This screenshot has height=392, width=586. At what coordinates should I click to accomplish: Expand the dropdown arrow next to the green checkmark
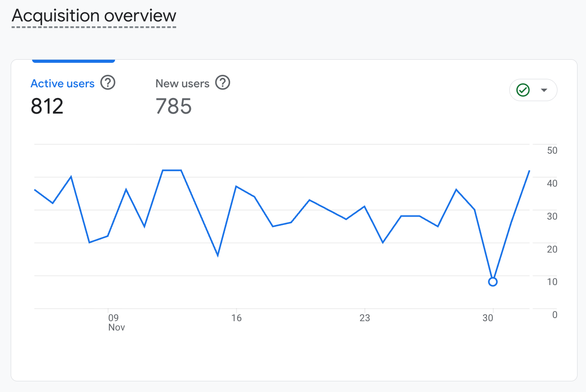point(544,90)
